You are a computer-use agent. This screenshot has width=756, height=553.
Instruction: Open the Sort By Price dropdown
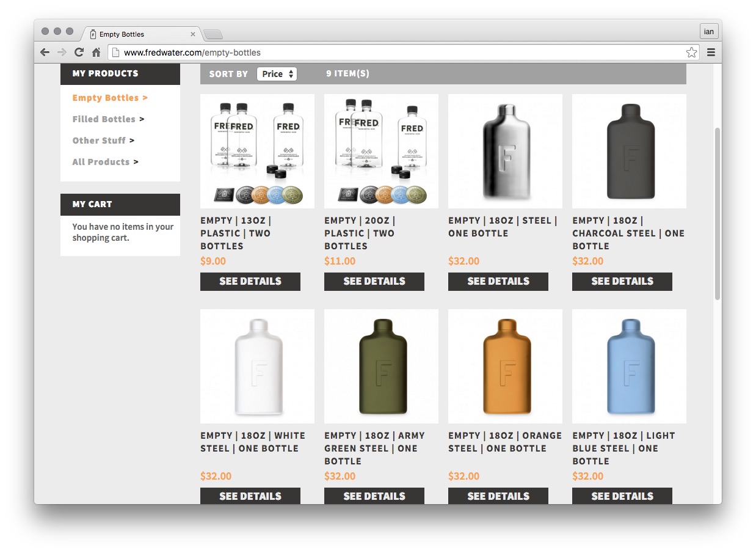point(277,74)
